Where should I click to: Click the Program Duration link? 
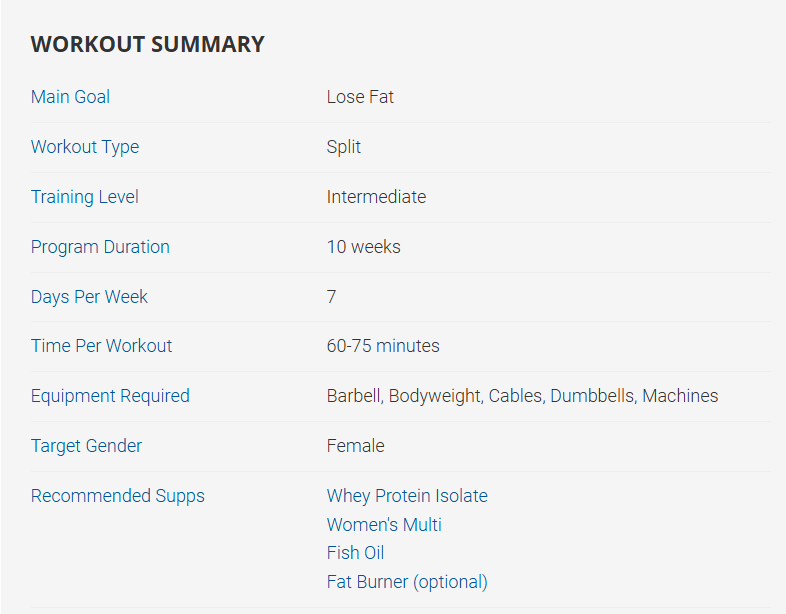click(100, 247)
